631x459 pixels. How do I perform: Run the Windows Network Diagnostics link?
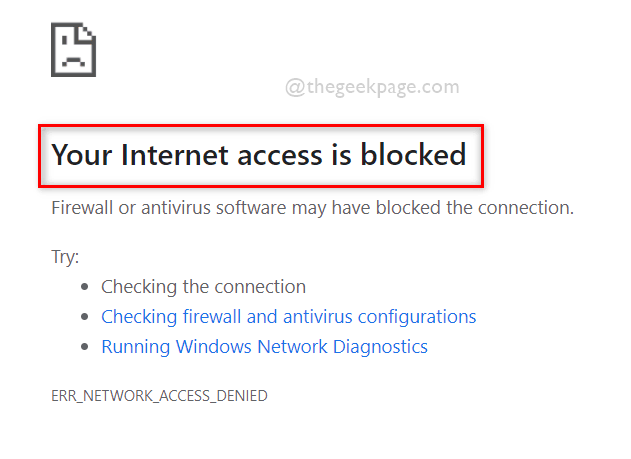tap(264, 347)
